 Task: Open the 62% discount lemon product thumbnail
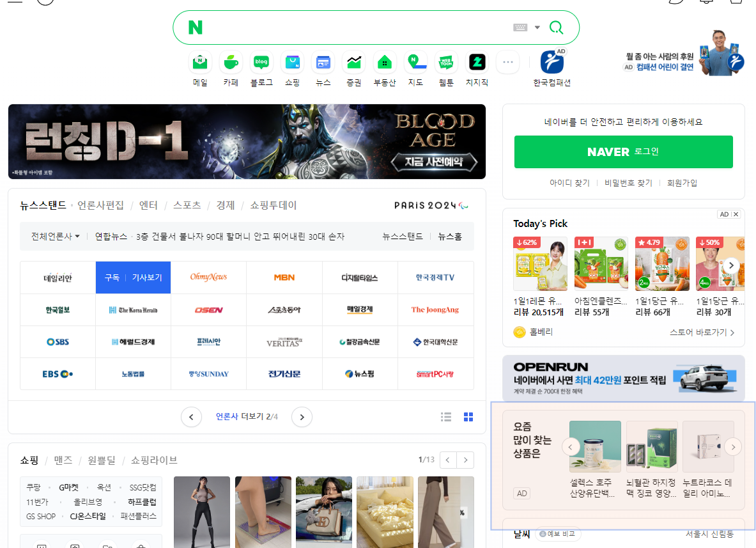pos(540,263)
